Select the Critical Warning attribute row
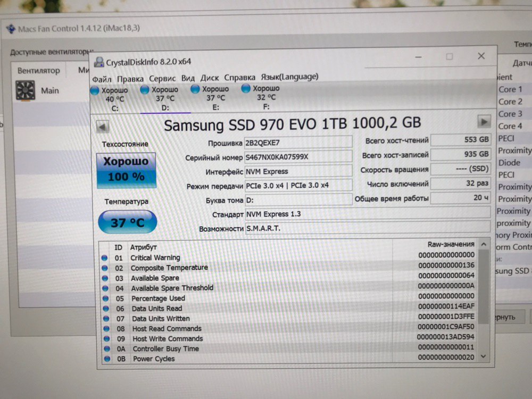This screenshot has height=399, width=532. [x=288, y=256]
